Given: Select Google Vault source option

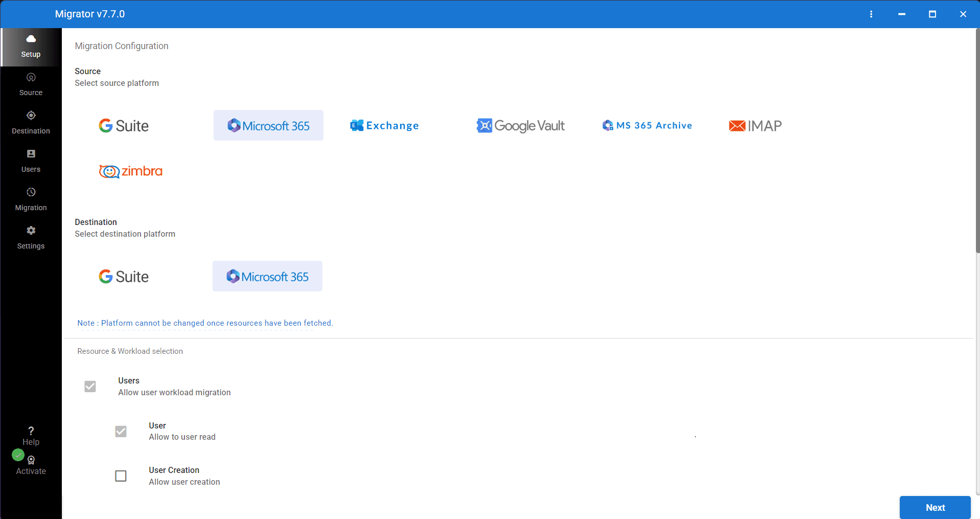Looking at the screenshot, I should (520, 125).
